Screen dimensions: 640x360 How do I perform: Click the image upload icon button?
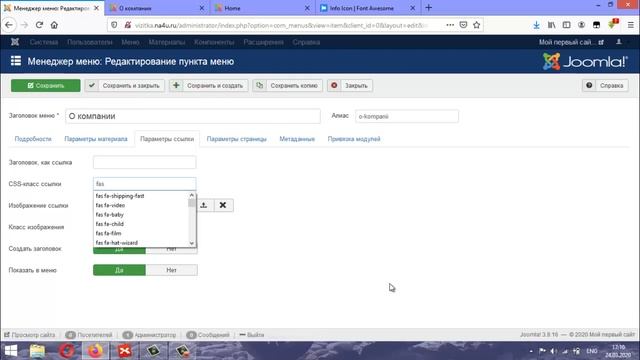(x=204, y=205)
